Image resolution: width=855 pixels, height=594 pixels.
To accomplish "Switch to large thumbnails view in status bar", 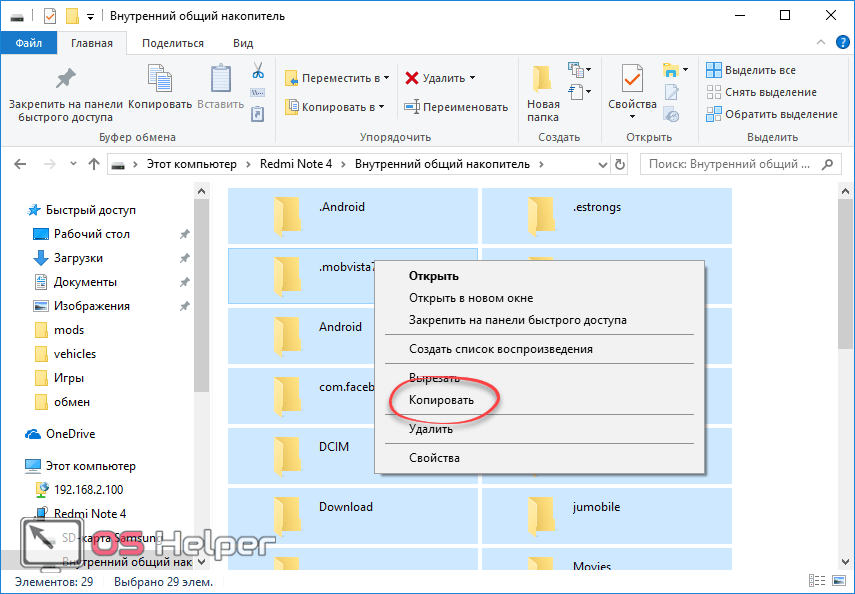I will pos(839,581).
